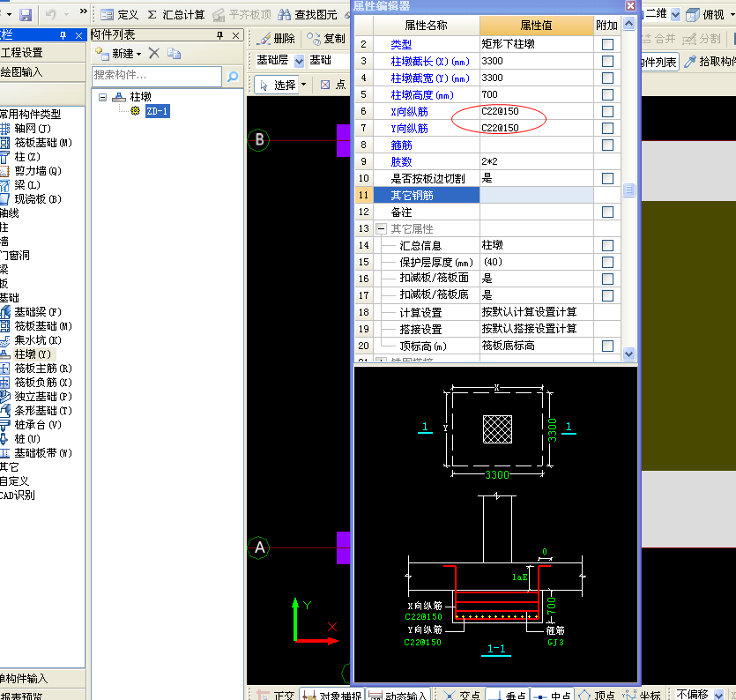Toggle 对象捕捉 object snap
The width and height of the screenshot is (736, 700).
click(x=331, y=695)
